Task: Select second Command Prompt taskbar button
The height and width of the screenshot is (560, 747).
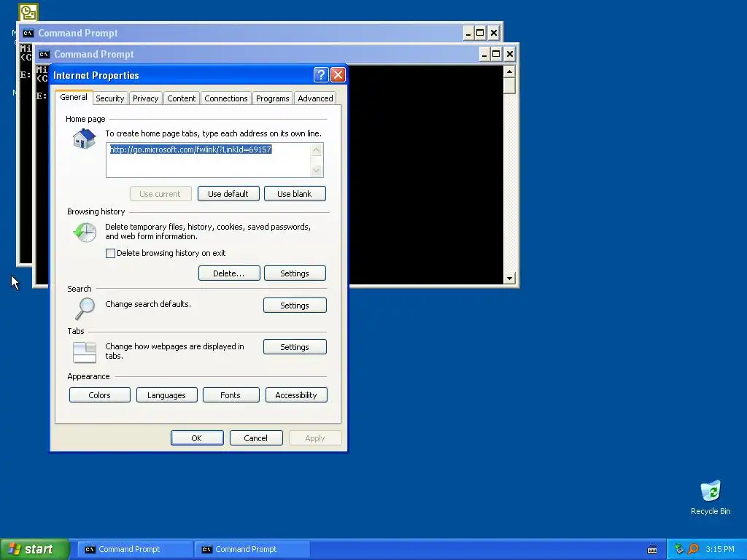Action: 252,549
